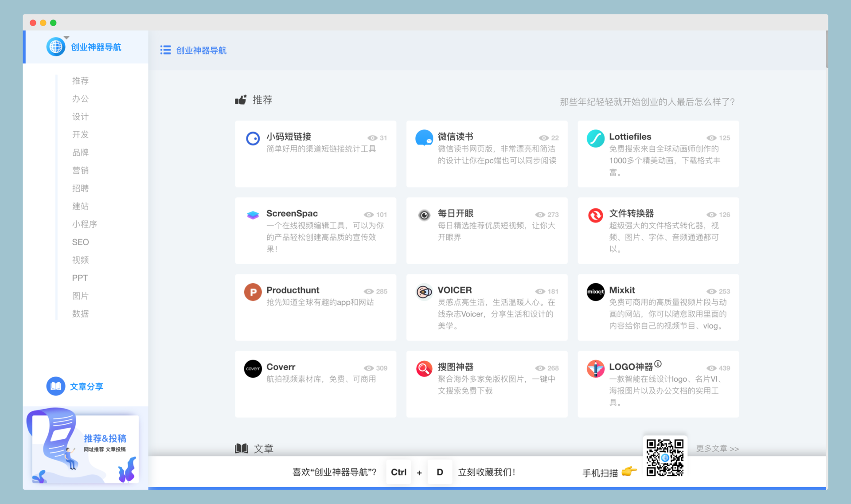The height and width of the screenshot is (504, 851).
Task: Click the list menu icon in the header
Action: [165, 50]
